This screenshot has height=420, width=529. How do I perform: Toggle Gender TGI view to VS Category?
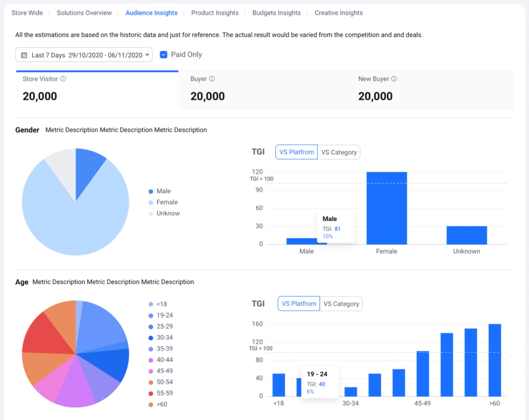click(x=338, y=152)
